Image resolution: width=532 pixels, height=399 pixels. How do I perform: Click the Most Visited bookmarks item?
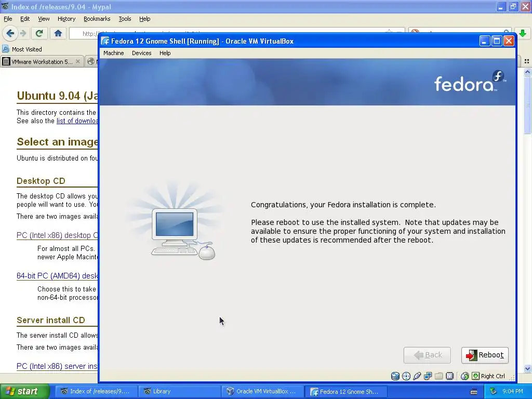click(22, 49)
